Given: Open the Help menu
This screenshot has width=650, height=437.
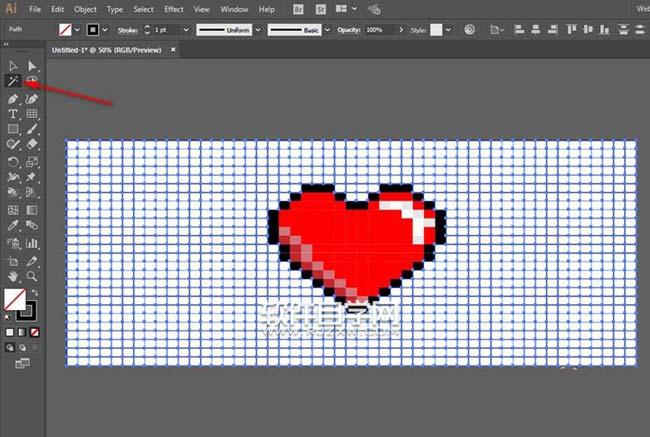Looking at the screenshot, I should tap(267, 9).
